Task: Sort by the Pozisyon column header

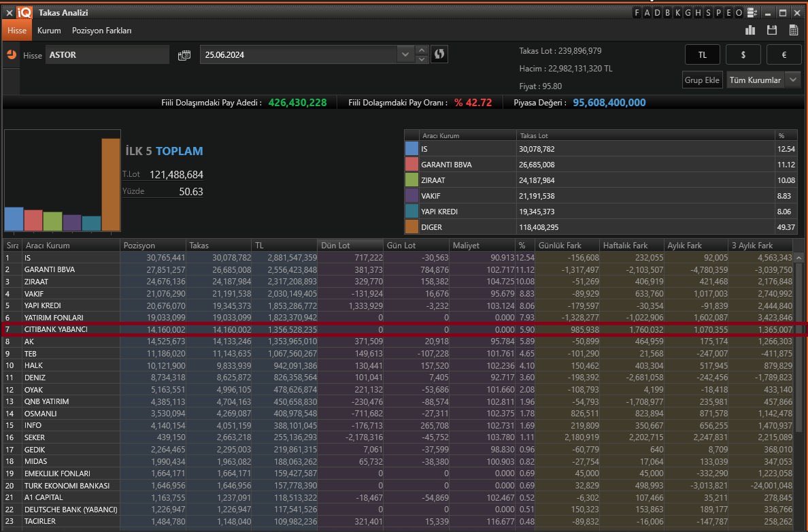Action: tap(153, 246)
